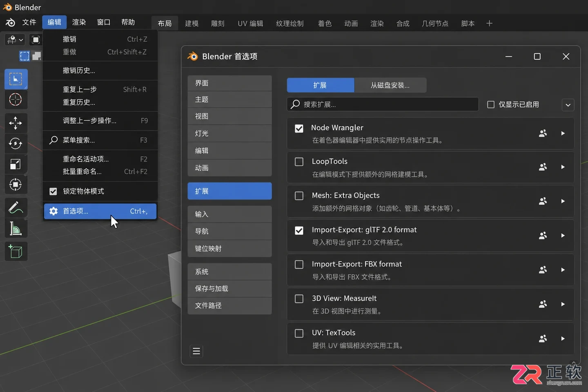The width and height of the screenshot is (588, 392).
Task: Switch to 建模 workspace tab
Action: (x=192, y=23)
